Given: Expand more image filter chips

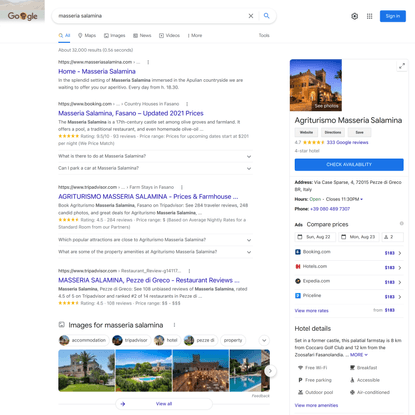Looking at the screenshot, I should (x=264, y=340).
